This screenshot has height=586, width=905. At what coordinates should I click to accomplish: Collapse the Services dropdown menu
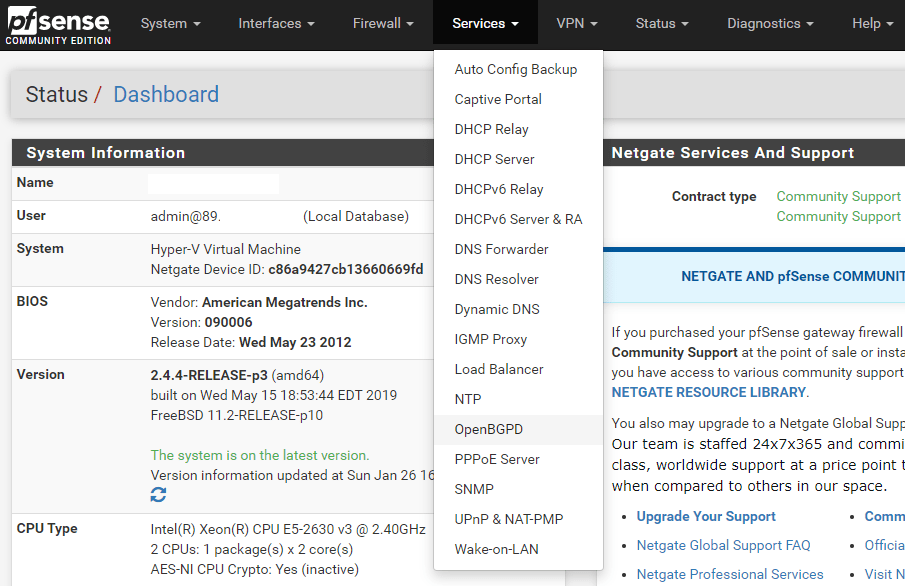[485, 24]
